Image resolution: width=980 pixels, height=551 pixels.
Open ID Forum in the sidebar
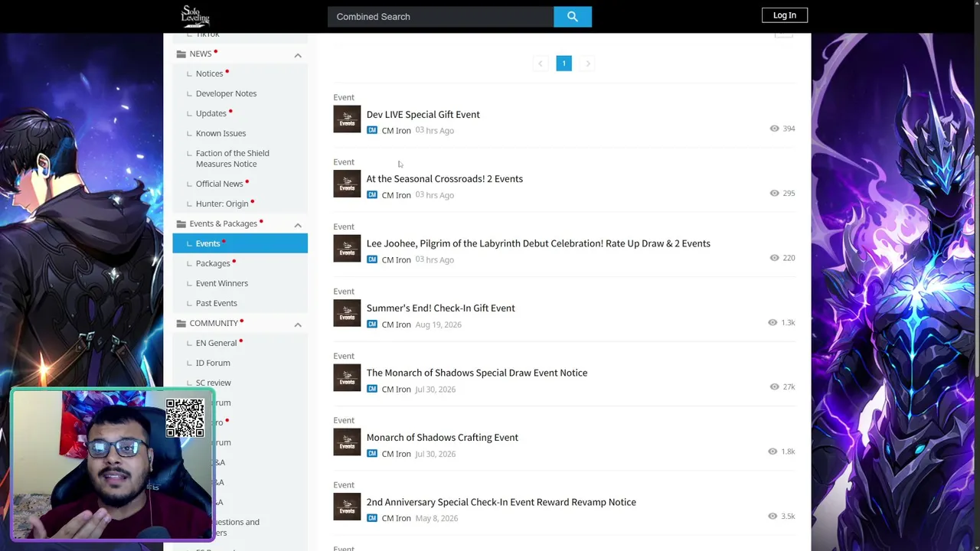pyautogui.click(x=213, y=363)
